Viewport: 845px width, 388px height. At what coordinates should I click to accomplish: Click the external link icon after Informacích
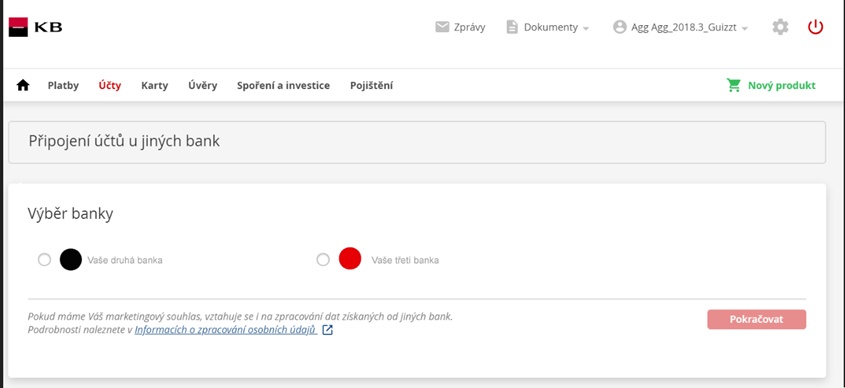[327, 330]
